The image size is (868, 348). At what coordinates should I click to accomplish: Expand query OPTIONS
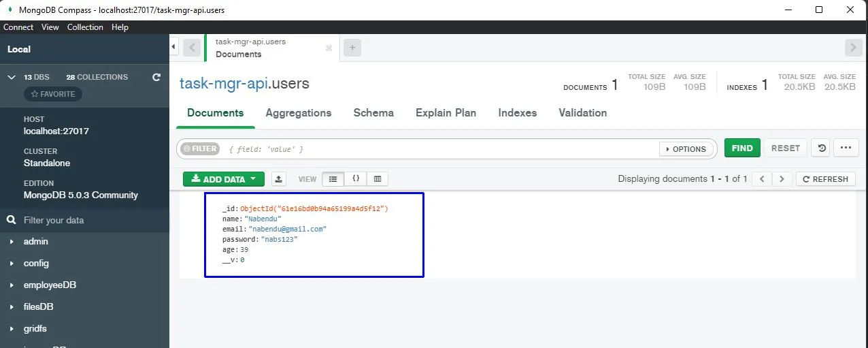tap(686, 148)
